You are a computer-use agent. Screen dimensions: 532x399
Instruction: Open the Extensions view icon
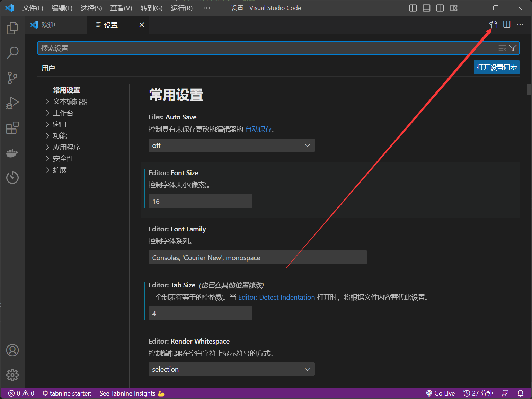[x=12, y=128]
